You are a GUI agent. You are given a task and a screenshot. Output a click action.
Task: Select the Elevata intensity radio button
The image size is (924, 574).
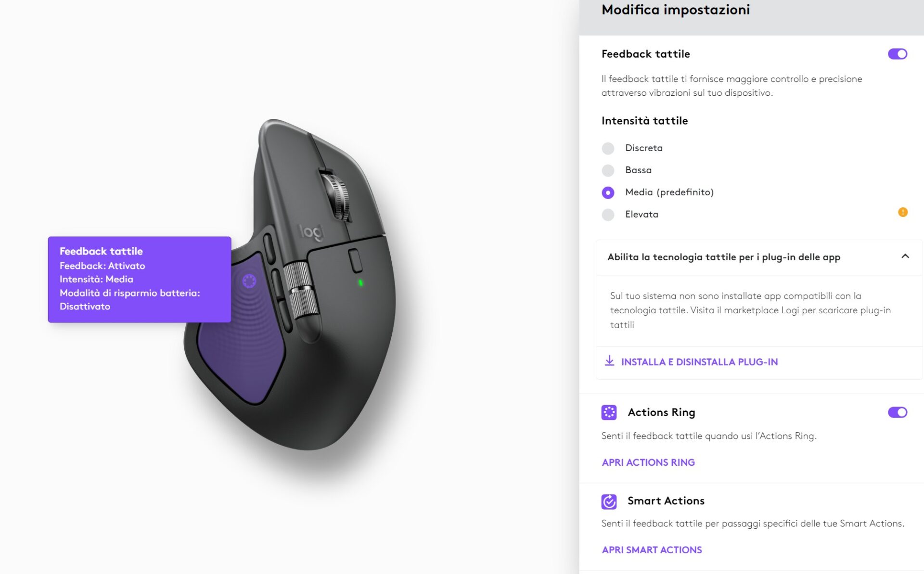[x=608, y=215]
